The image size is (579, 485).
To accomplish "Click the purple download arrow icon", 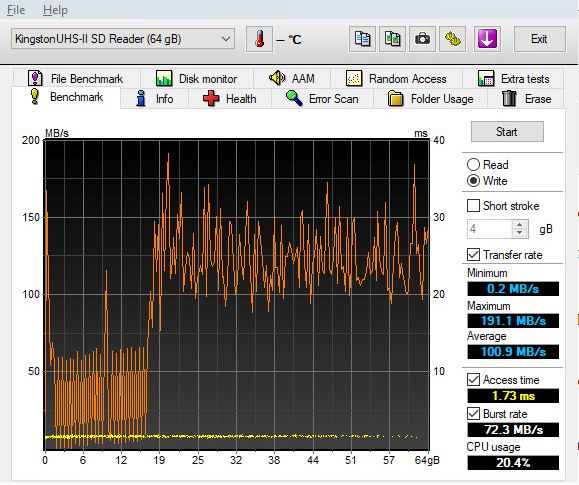I will pos(487,39).
